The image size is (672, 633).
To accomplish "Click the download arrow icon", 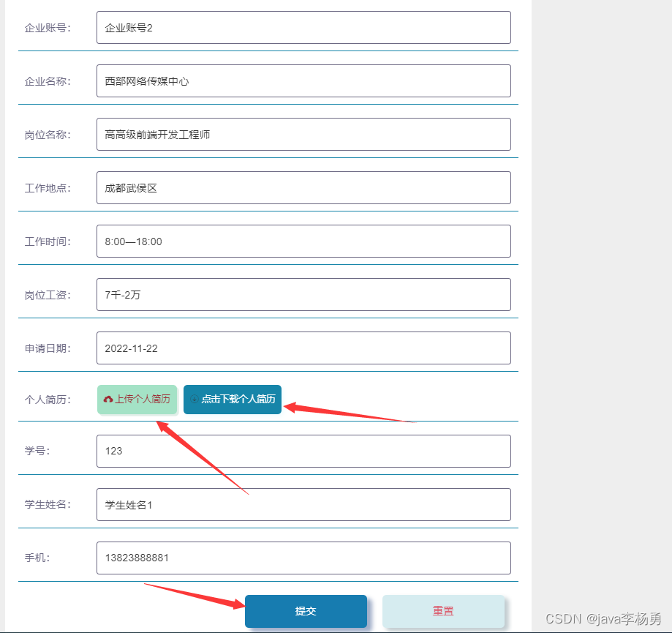I will pos(195,399).
